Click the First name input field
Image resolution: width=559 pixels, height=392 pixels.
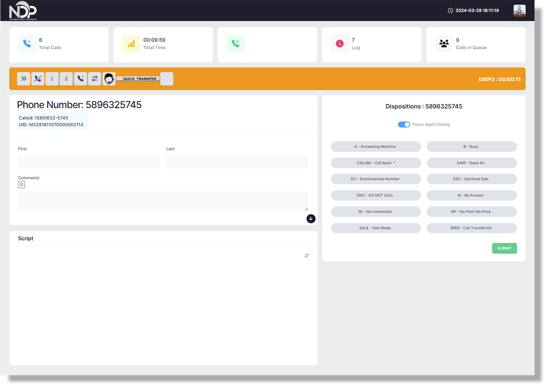(89, 162)
